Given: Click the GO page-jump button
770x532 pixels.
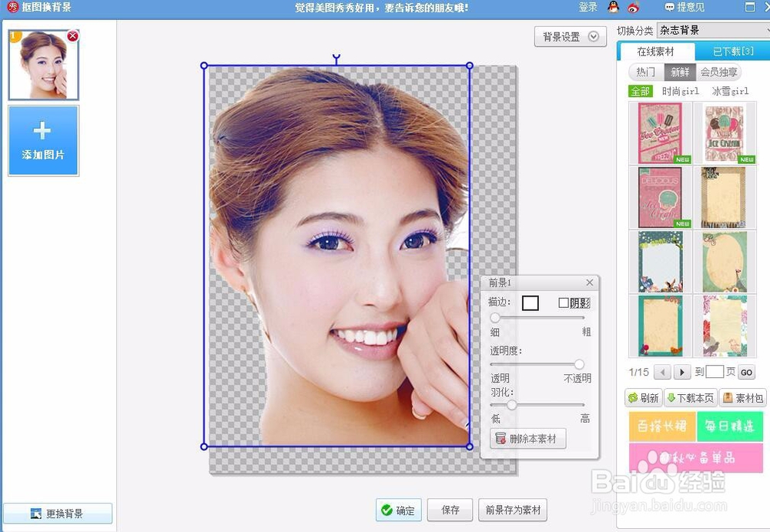Looking at the screenshot, I should coord(745,372).
